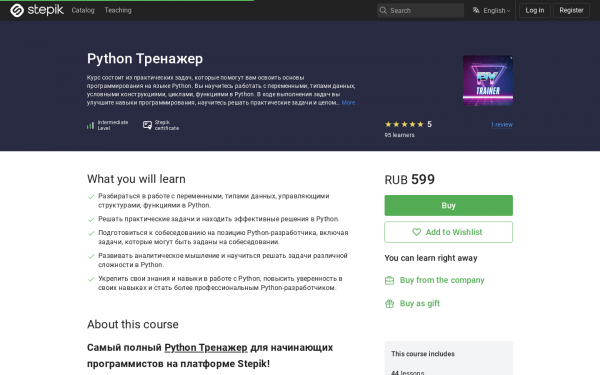Click the green Buy button
Image resolution: width=600 pixels, height=375 pixels.
click(x=448, y=205)
